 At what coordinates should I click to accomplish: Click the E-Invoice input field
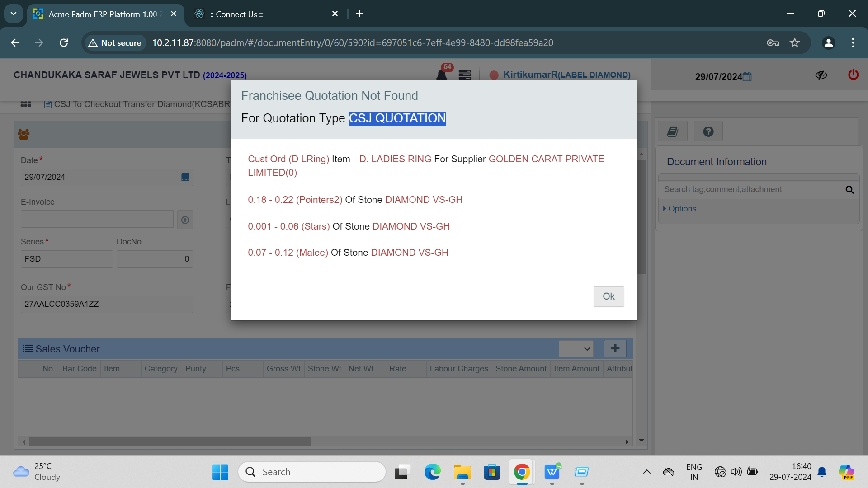[x=97, y=219]
